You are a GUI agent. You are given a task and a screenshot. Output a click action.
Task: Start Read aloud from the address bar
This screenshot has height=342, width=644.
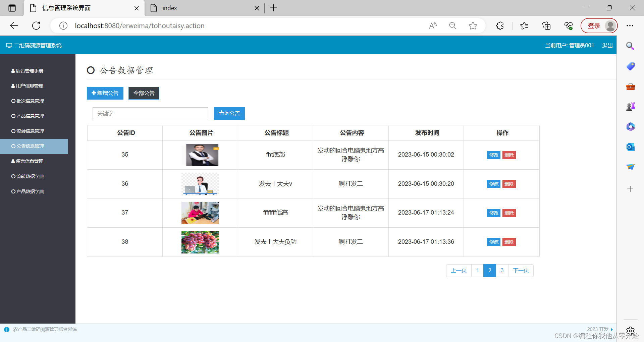pos(432,25)
